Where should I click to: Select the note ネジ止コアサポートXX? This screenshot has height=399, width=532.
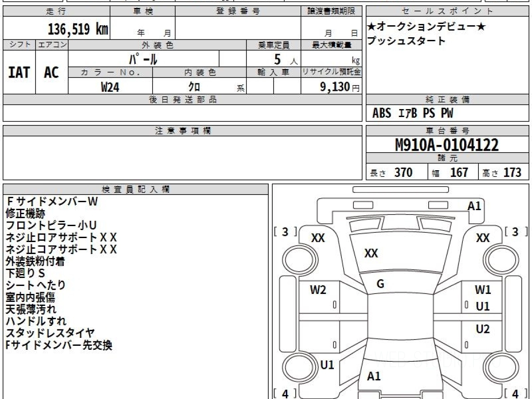tap(61, 249)
